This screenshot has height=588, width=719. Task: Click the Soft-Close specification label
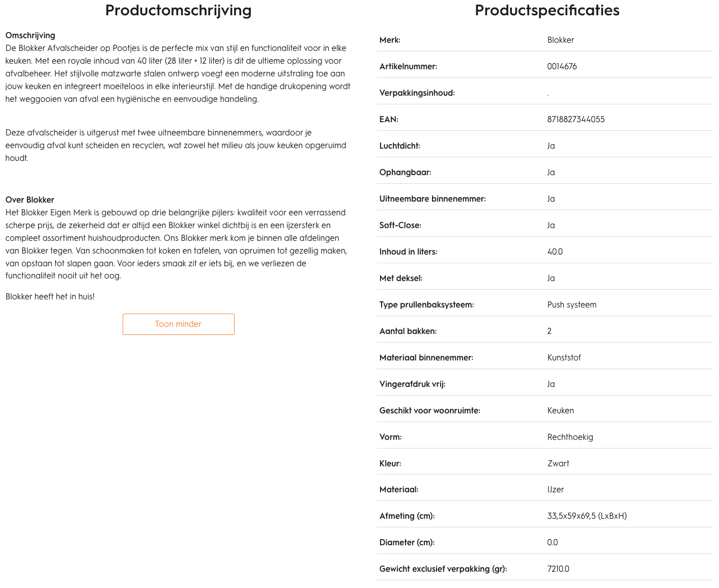click(400, 226)
